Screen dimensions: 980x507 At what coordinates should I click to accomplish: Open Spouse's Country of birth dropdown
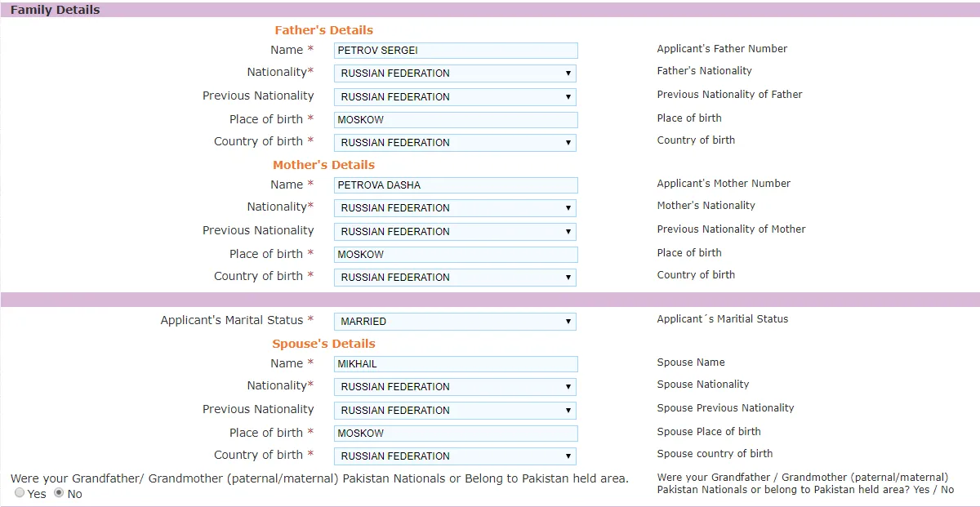click(x=455, y=456)
